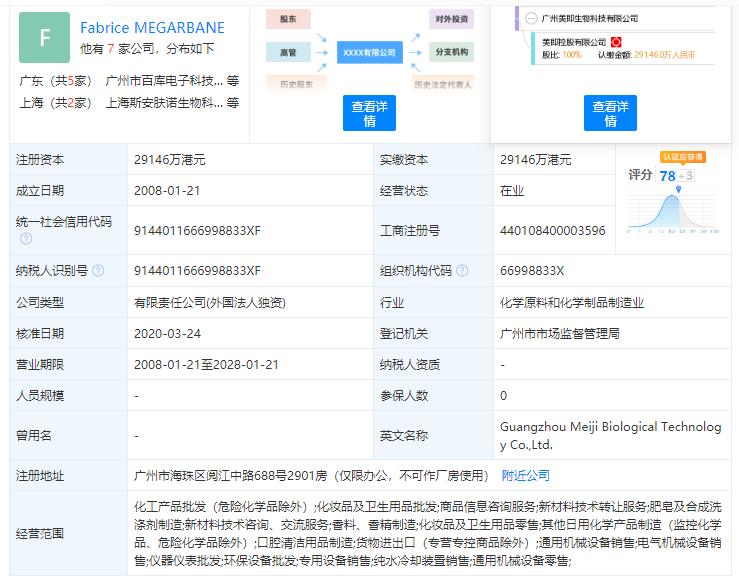This screenshot has width=739, height=582.
Task: Click 广东（共5家）region text
Action: pyautogui.click(x=56, y=81)
